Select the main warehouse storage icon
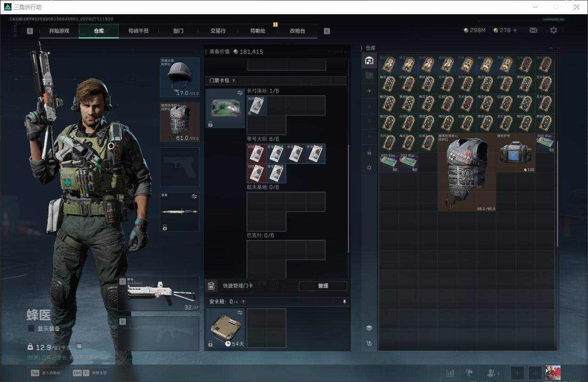588x382 pixels. click(369, 61)
